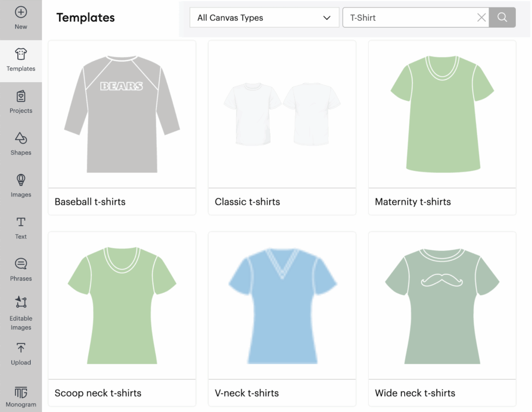Open the Editable Images icon
Image resolution: width=532 pixels, height=412 pixels.
(21, 302)
